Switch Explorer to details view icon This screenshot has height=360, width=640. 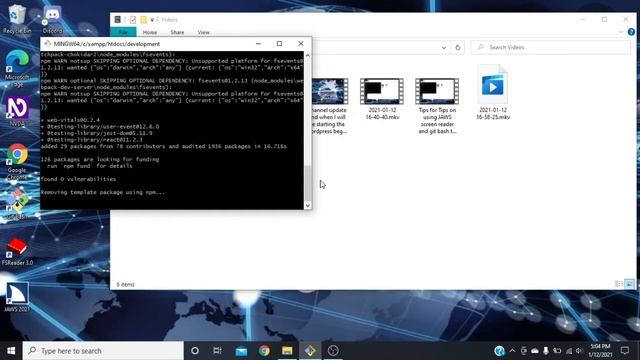point(619,284)
